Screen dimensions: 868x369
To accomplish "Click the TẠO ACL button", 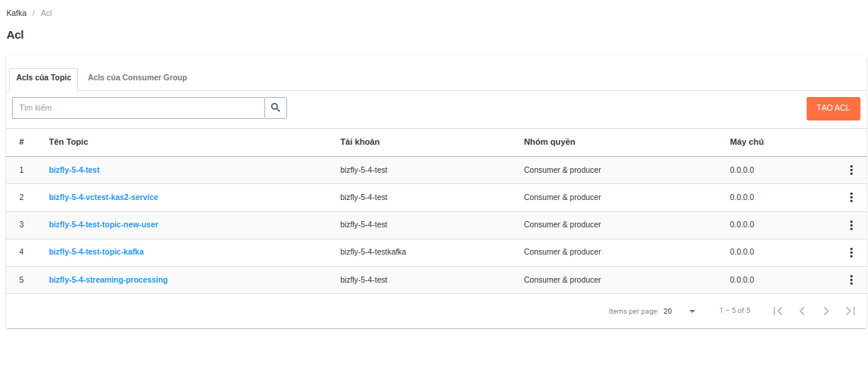I will pos(833,108).
